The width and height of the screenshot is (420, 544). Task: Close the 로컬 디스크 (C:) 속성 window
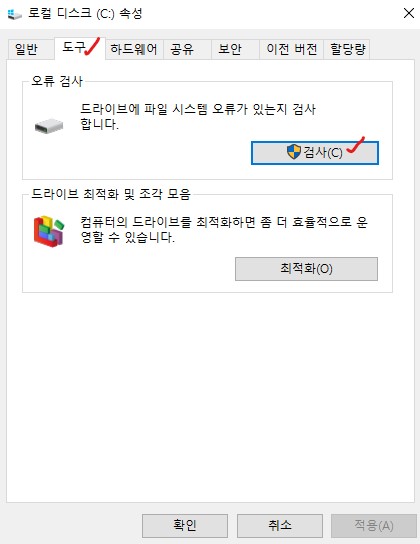tap(409, 14)
